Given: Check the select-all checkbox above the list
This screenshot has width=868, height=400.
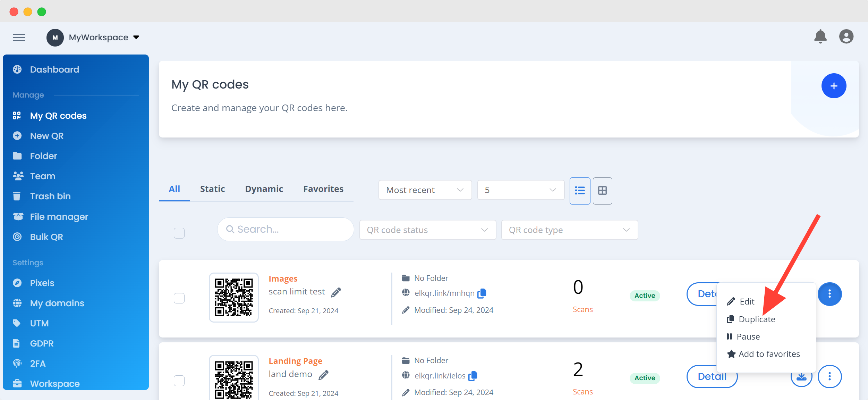Looking at the screenshot, I should click(179, 233).
